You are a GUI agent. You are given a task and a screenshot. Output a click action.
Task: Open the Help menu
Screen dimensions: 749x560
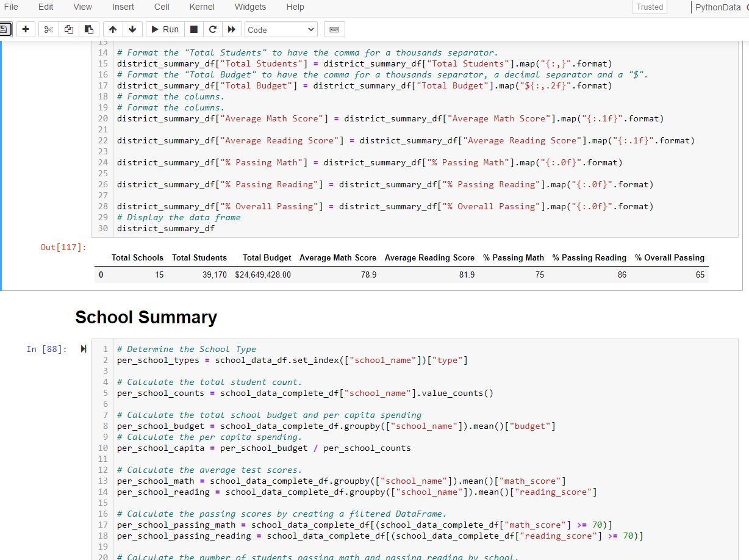[x=295, y=7]
